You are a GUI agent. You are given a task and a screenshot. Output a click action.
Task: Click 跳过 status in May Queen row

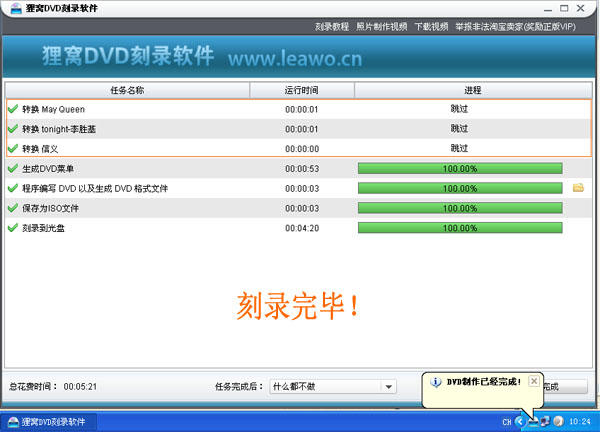[x=459, y=109]
